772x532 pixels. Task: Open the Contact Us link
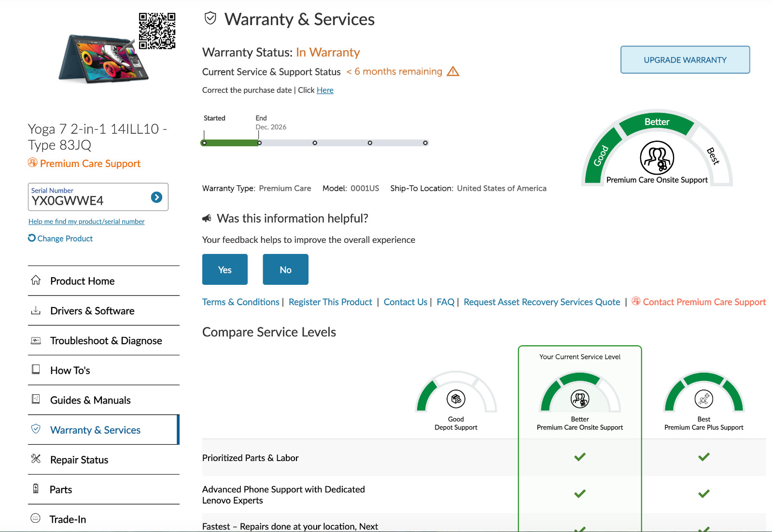[406, 302]
